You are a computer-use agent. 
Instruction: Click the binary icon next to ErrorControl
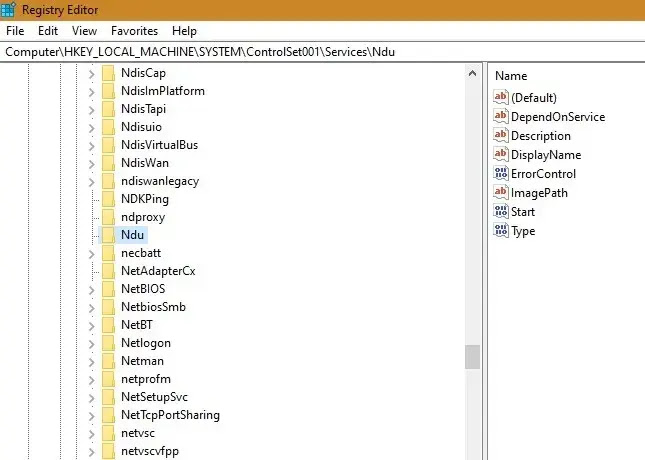[x=501, y=174]
